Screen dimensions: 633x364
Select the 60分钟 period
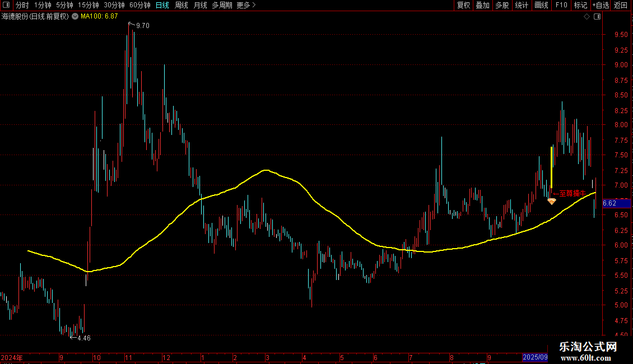(140, 5)
